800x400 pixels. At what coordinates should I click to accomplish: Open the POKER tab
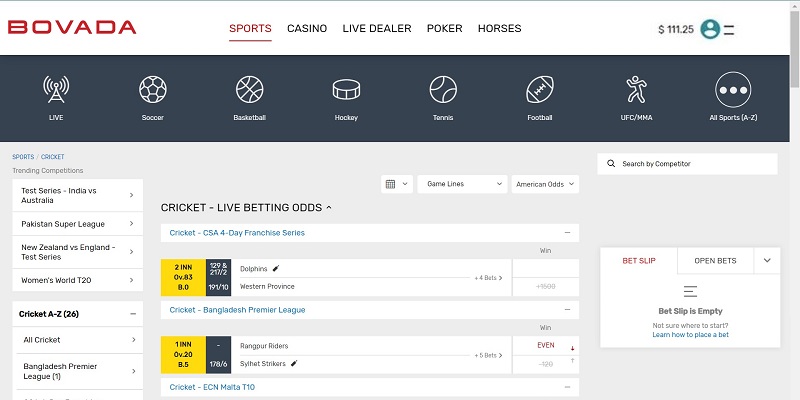pyautogui.click(x=444, y=29)
